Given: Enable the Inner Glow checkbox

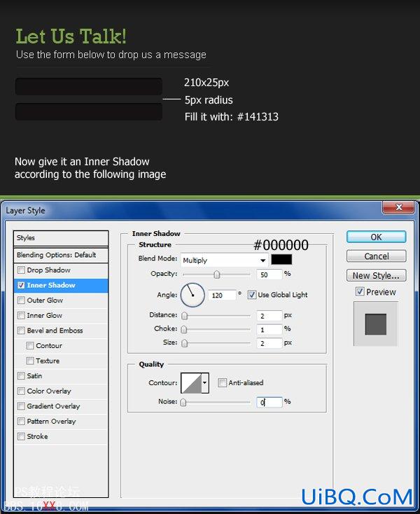Looking at the screenshot, I should point(21,315).
